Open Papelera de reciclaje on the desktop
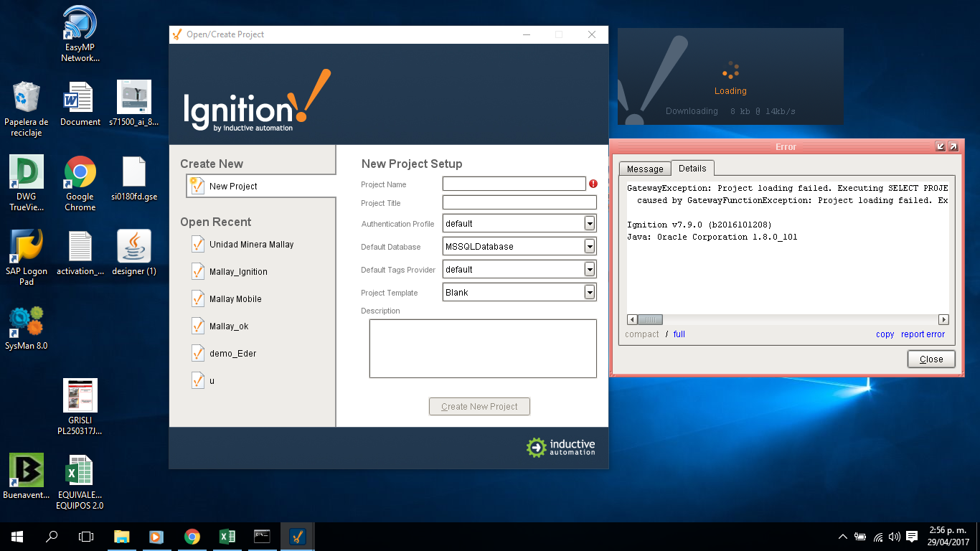This screenshot has height=551, width=980. click(27, 108)
